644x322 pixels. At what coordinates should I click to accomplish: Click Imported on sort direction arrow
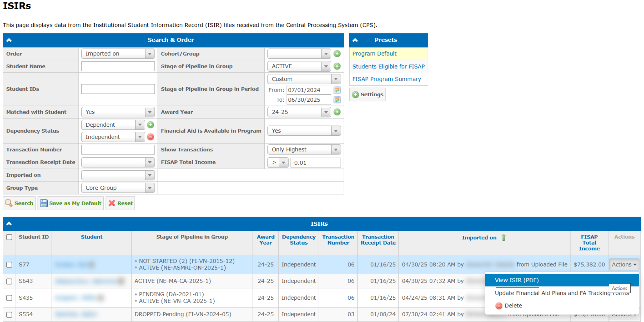pyautogui.click(x=503, y=238)
